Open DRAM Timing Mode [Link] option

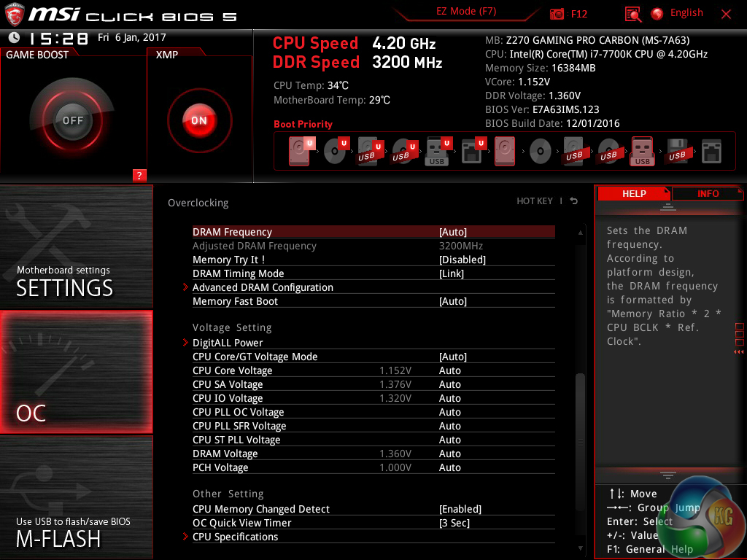coord(451,273)
